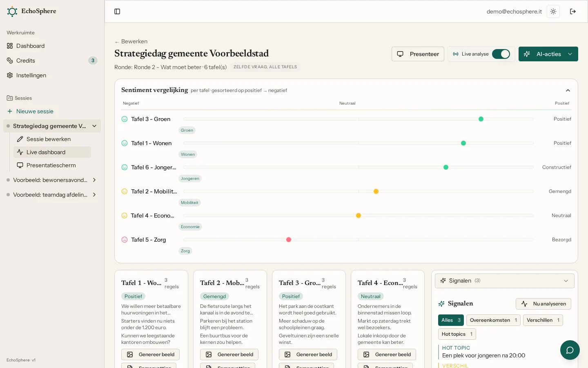Open the support chat bubble

click(570, 350)
